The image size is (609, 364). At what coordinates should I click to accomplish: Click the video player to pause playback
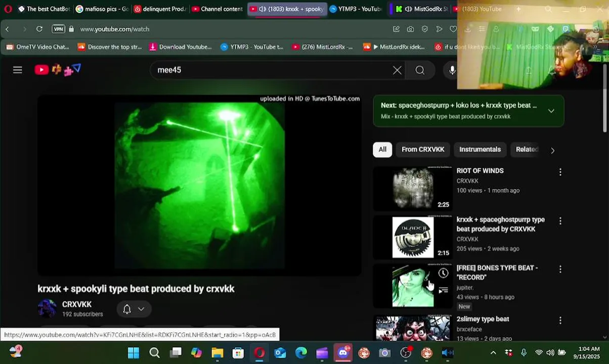point(199,186)
